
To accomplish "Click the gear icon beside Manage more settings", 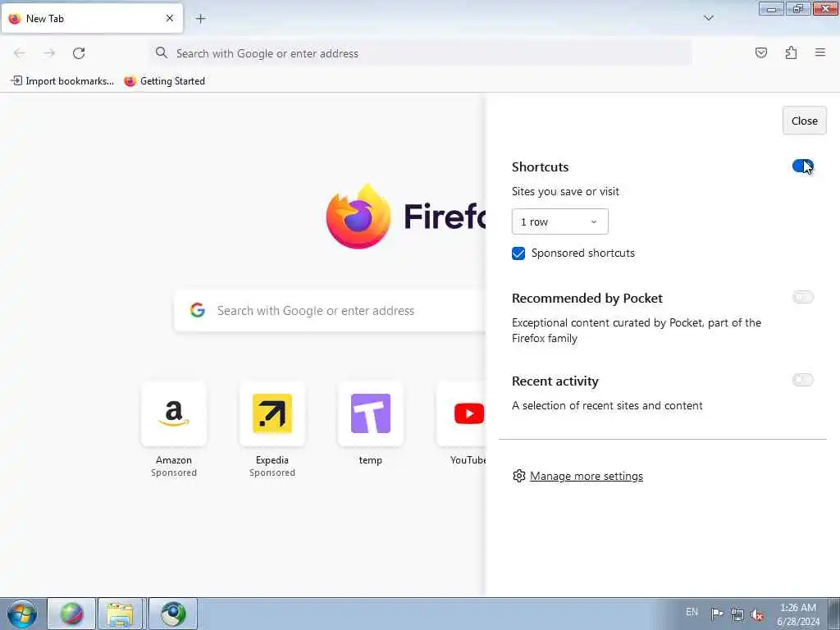I will [x=518, y=476].
